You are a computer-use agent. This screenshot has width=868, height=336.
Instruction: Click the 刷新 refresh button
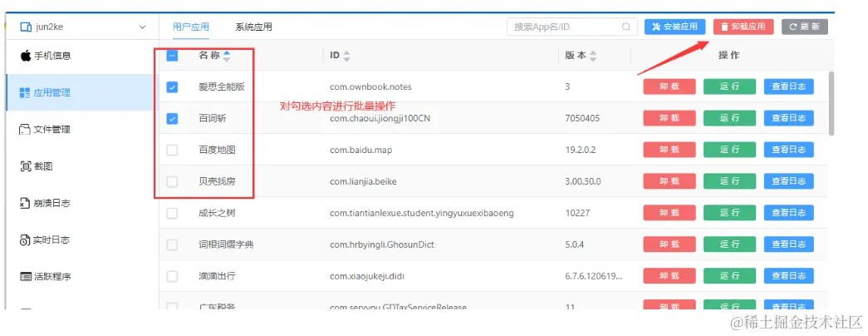(804, 27)
